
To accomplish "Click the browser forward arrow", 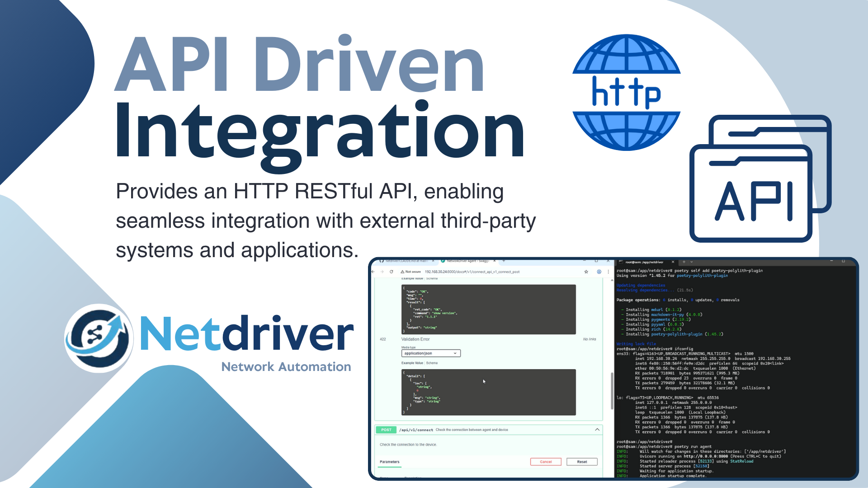I will pos(382,272).
